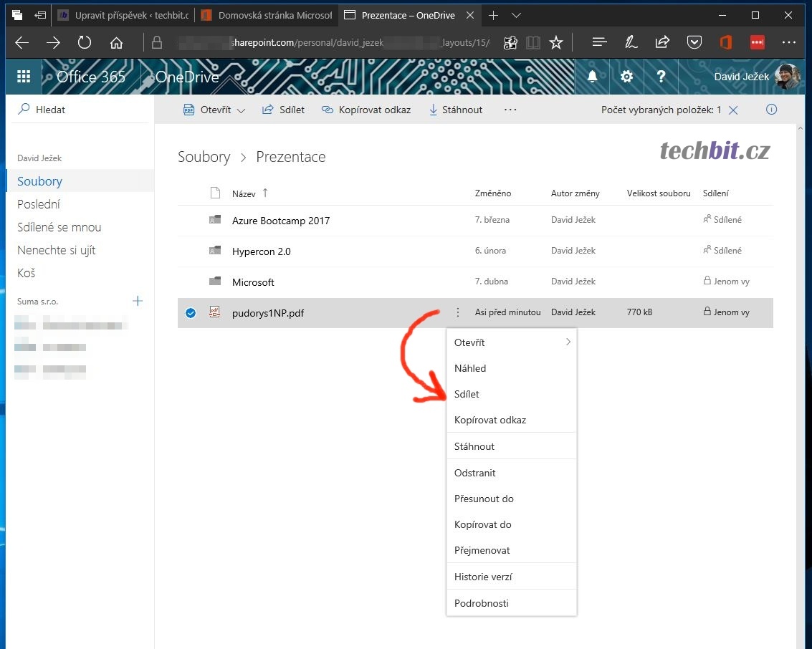Expand the Otevřít dropdown in the toolbar
This screenshot has width=812, height=649.
pyautogui.click(x=241, y=111)
